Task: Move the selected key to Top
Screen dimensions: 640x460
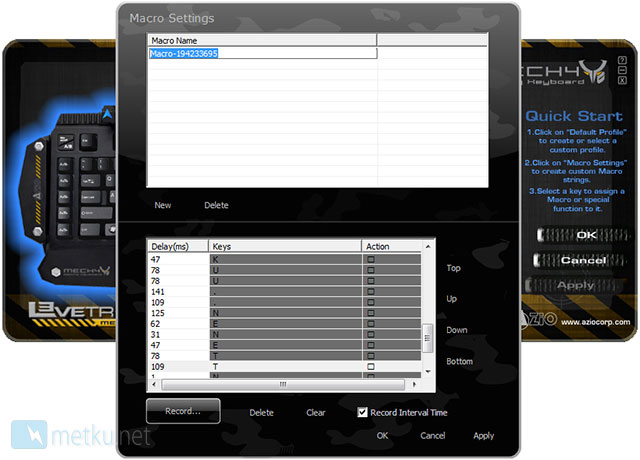Action: (453, 268)
